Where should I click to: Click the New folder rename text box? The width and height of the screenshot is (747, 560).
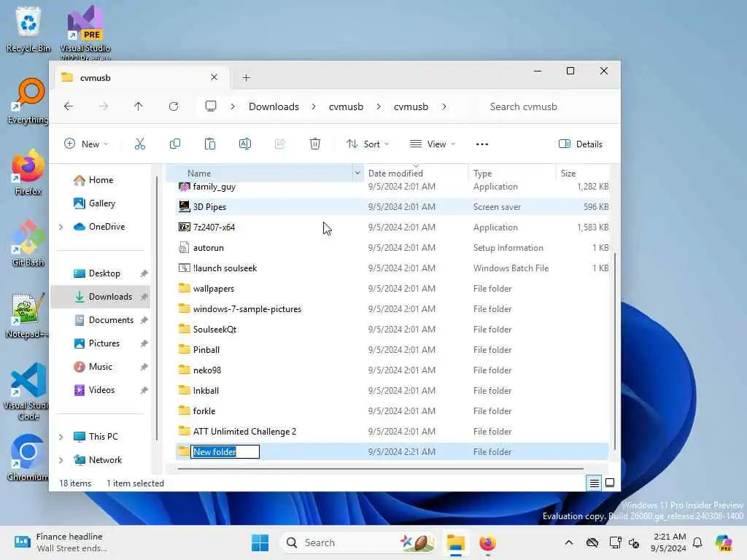pos(225,452)
